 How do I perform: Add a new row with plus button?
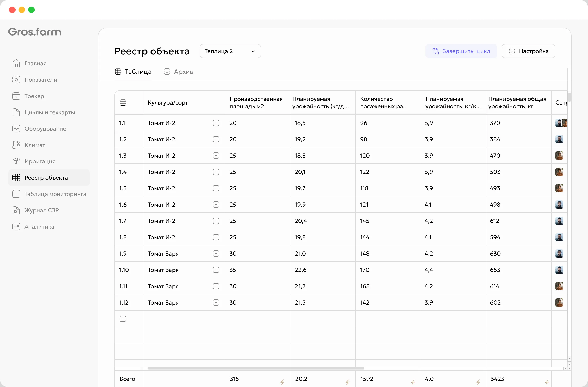point(123,319)
